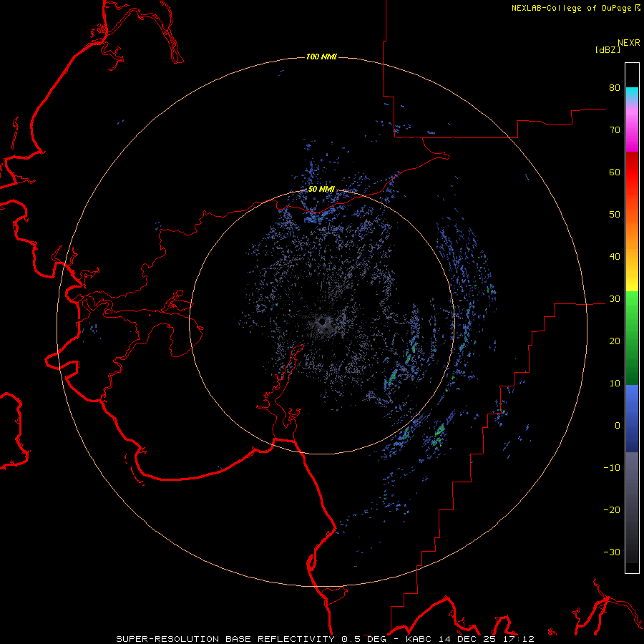The image size is (644, 644).
Task: Select the 100 NMI range ring label
Action: [321, 57]
